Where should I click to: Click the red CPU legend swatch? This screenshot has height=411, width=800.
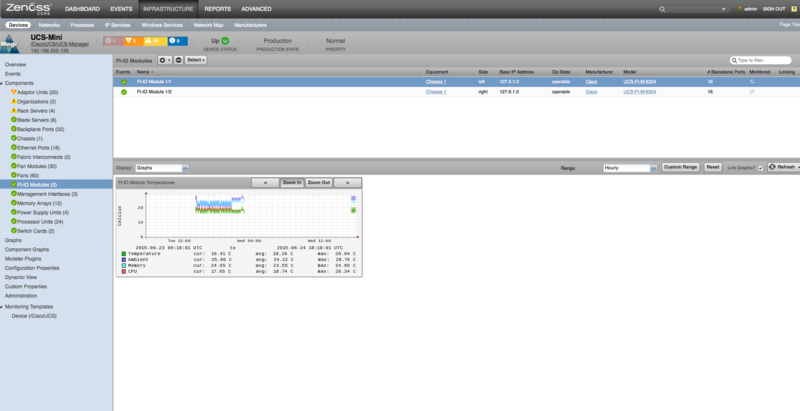coord(123,271)
